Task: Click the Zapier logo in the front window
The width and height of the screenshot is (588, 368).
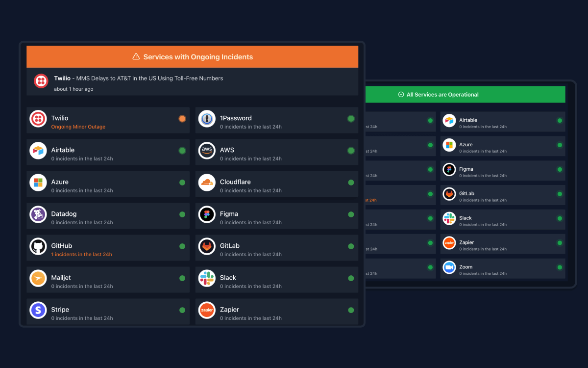Action: (x=207, y=310)
